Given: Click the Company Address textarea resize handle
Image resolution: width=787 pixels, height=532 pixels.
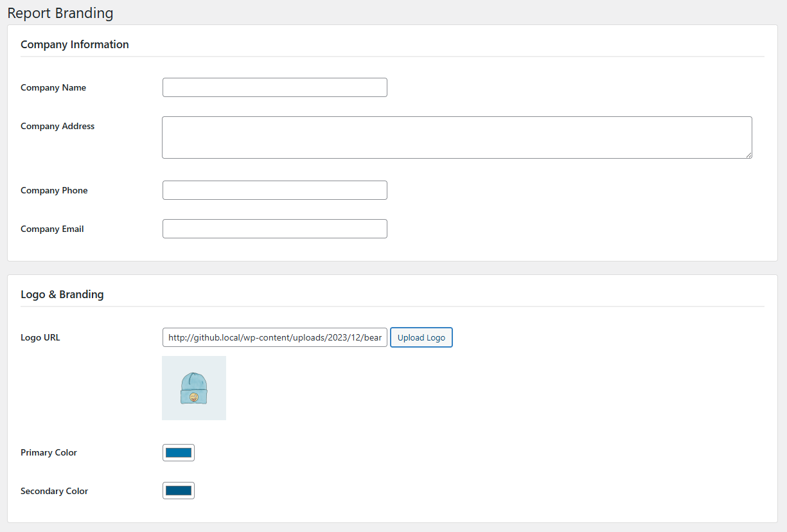Looking at the screenshot, I should pyautogui.click(x=748, y=155).
